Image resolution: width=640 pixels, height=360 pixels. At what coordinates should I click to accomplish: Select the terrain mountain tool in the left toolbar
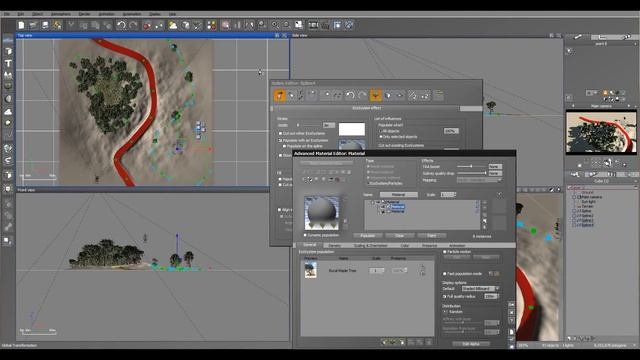8,75
